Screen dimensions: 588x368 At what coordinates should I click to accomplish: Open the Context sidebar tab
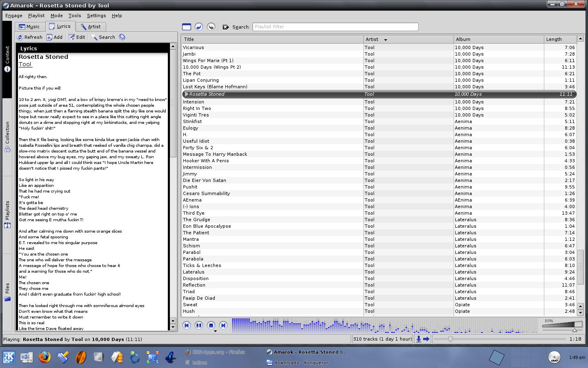pyautogui.click(x=7, y=59)
